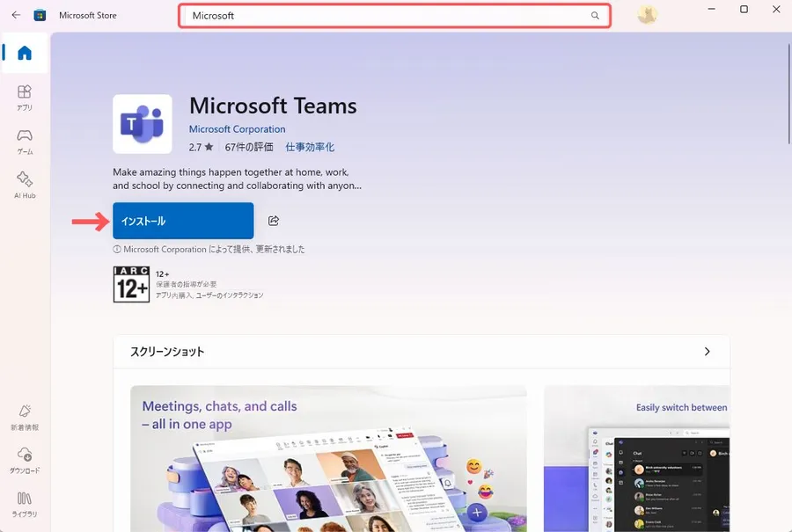Maximize the Microsoft Store window
Screen dimensions: 792x532
pyautogui.click(x=744, y=9)
